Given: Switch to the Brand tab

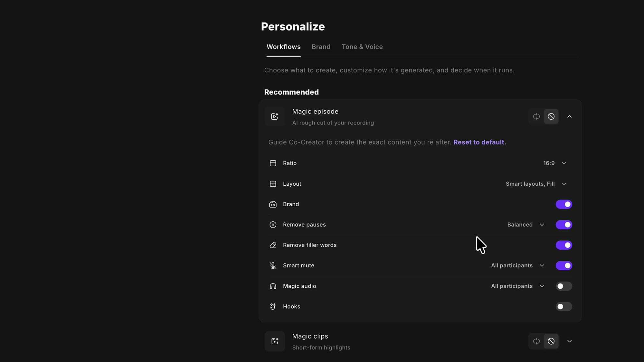Looking at the screenshot, I should (x=321, y=47).
